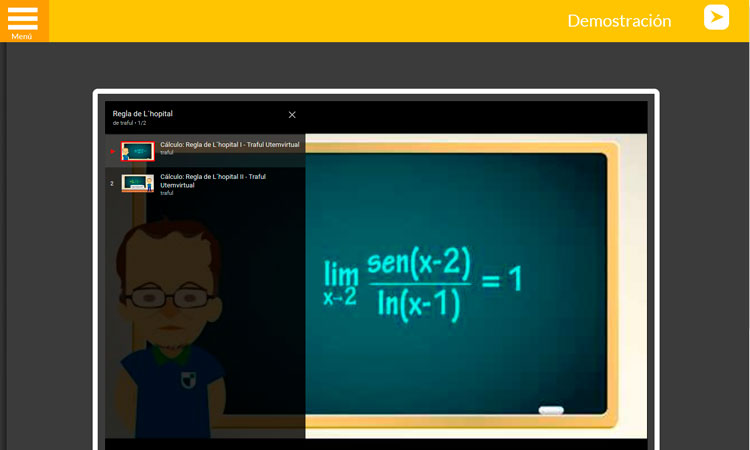750x450 pixels.
Task: Click the 'Demostración' header title
Action: (619, 21)
